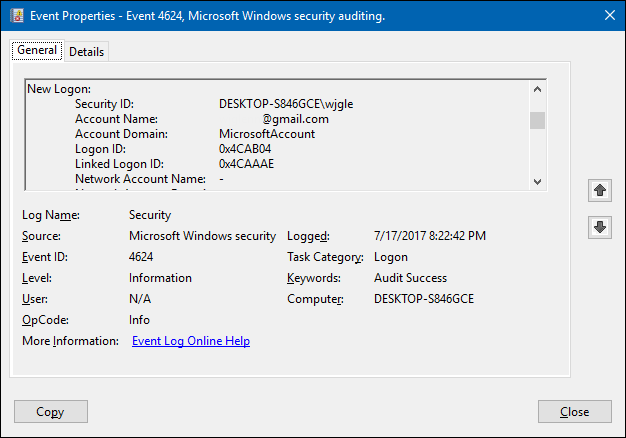
Task: Select the General tab
Action: pyautogui.click(x=37, y=51)
